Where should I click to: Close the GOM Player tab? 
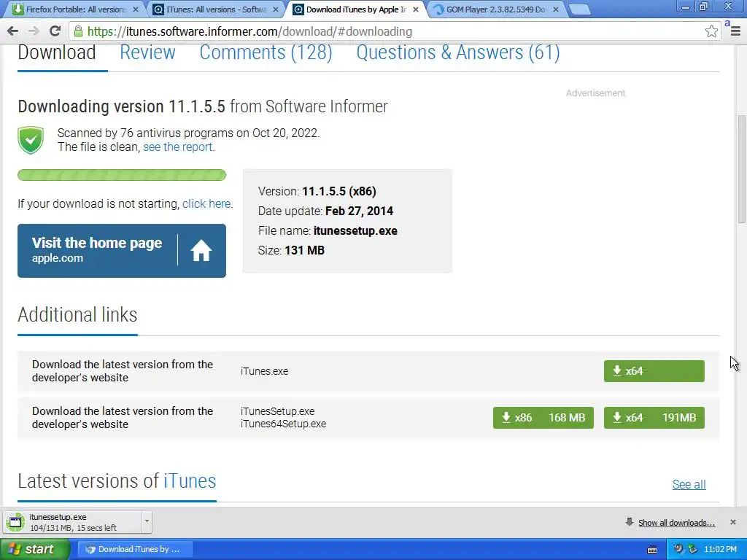555,9
